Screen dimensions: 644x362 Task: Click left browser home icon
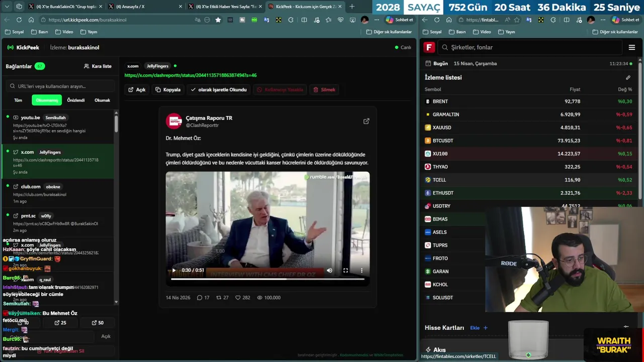coord(31,20)
